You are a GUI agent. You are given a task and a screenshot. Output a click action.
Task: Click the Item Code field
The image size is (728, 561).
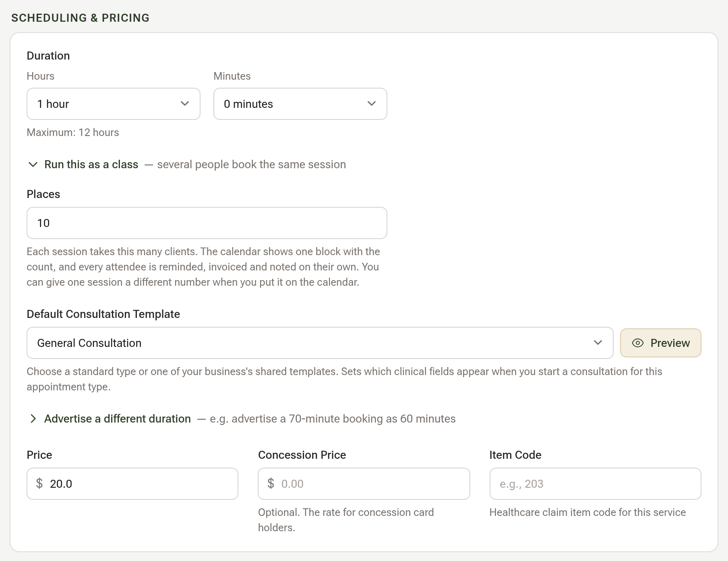tap(596, 484)
